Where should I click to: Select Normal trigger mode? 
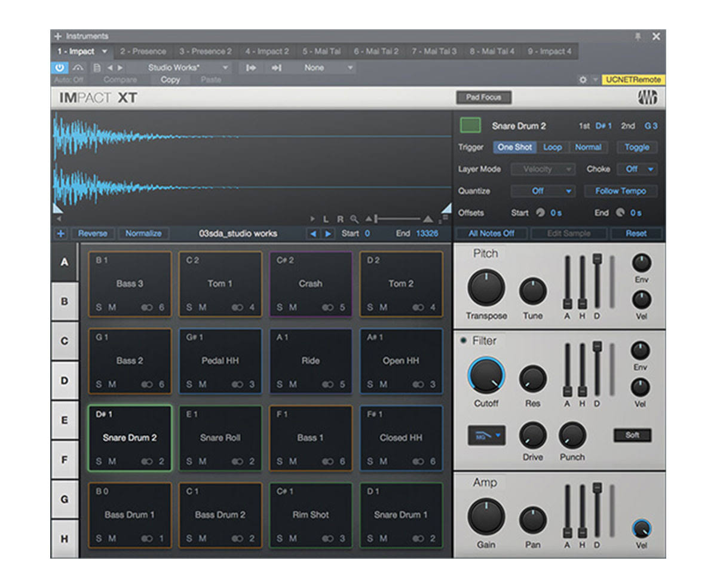pyautogui.click(x=588, y=147)
